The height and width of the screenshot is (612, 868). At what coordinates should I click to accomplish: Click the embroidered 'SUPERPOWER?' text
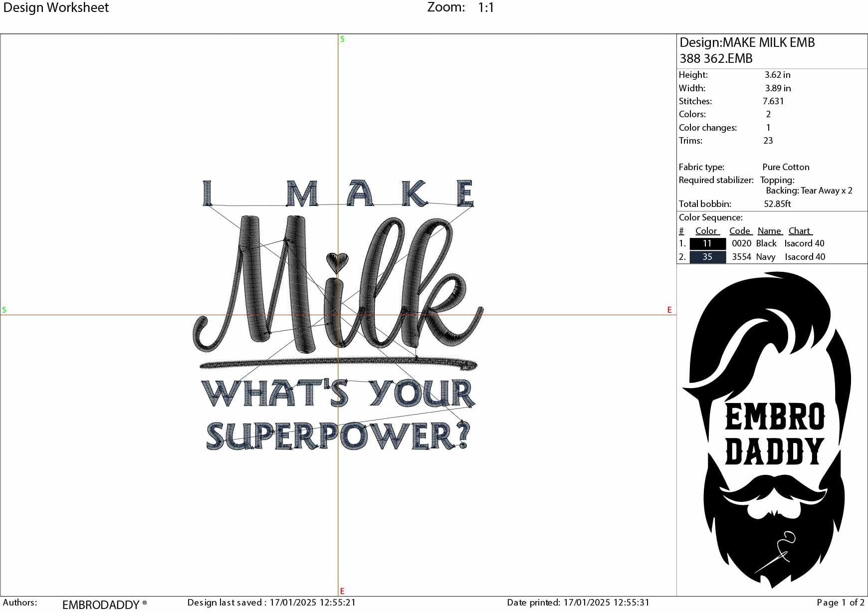click(338, 436)
